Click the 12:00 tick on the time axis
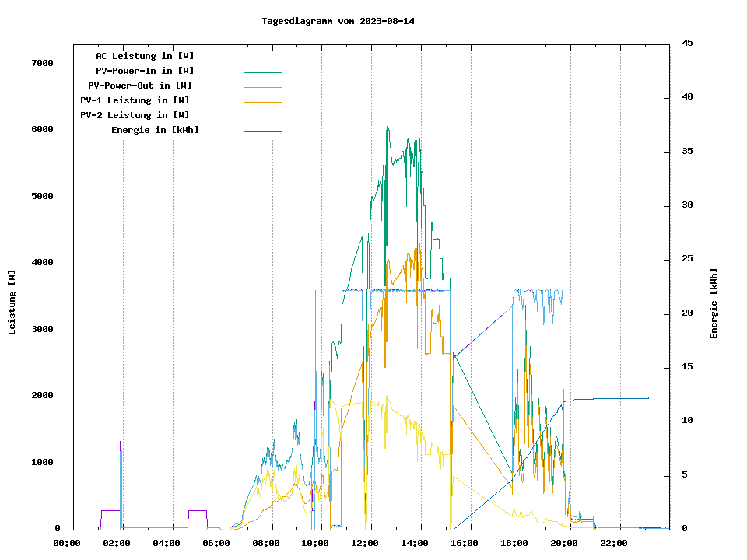This screenshot has height=560, width=747. point(365,543)
